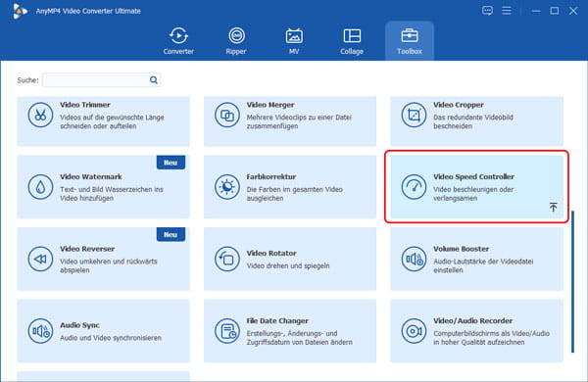588x382 pixels.
Task: Click 'Erstellungs-, Änderungs- und Zugriffsdatum' description
Action: [299, 338]
